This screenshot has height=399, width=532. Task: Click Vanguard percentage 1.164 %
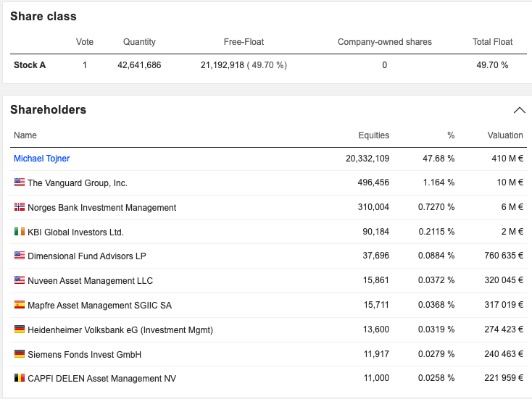coord(439,182)
